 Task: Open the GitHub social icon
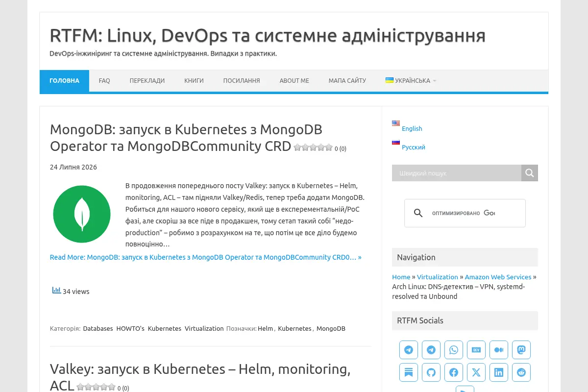[431, 372]
